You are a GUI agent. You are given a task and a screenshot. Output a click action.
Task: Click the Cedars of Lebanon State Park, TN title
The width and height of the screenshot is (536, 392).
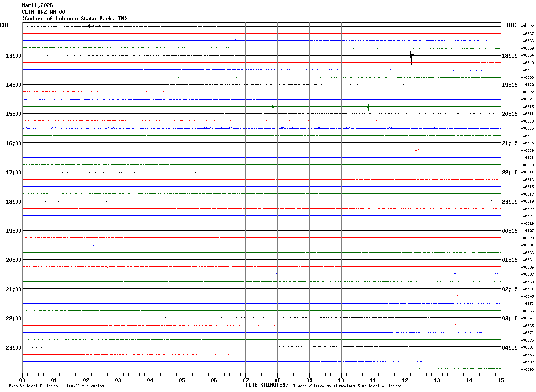74,19
